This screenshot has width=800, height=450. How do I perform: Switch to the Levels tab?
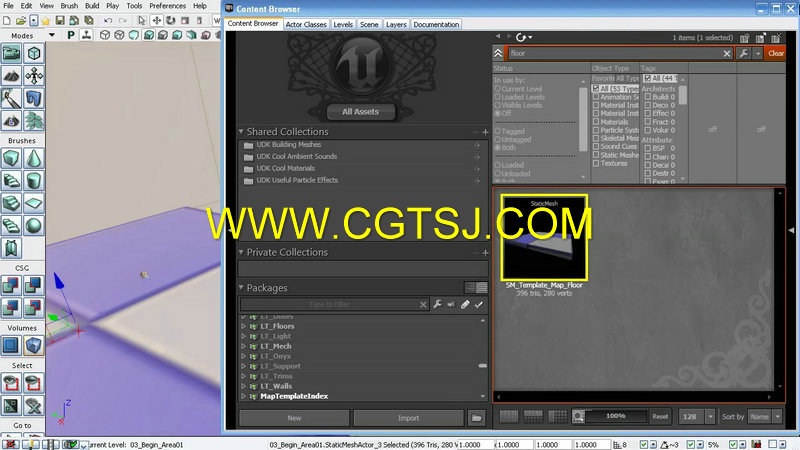343,24
